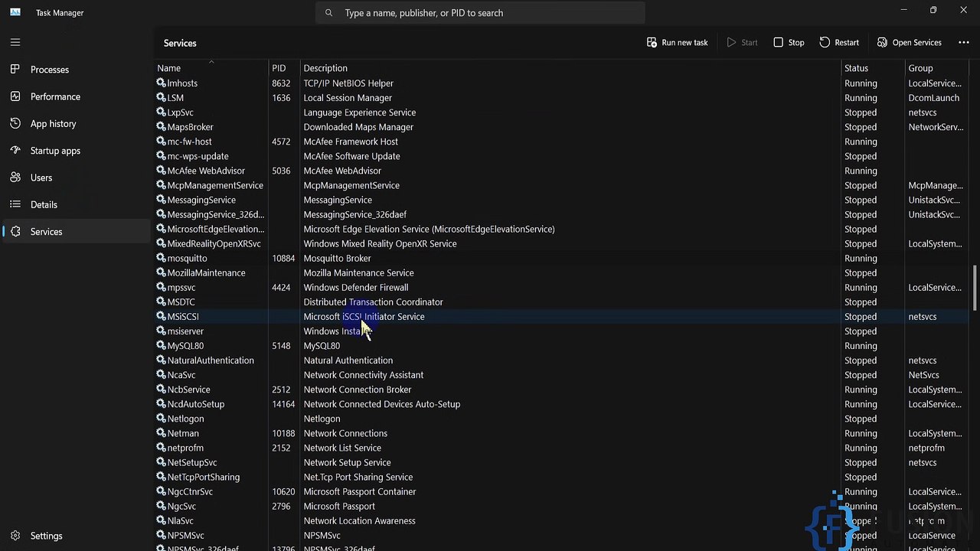Click the Processes sidebar icon

(15, 70)
